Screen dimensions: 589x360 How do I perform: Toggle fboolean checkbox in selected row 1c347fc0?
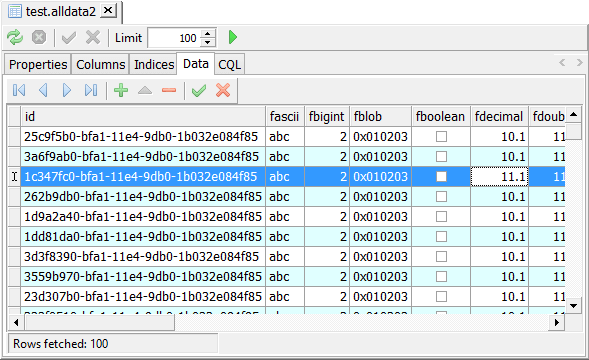441,176
